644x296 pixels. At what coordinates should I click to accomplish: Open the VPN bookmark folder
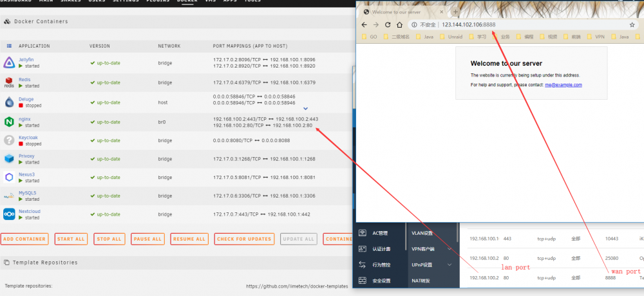[596, 37]
